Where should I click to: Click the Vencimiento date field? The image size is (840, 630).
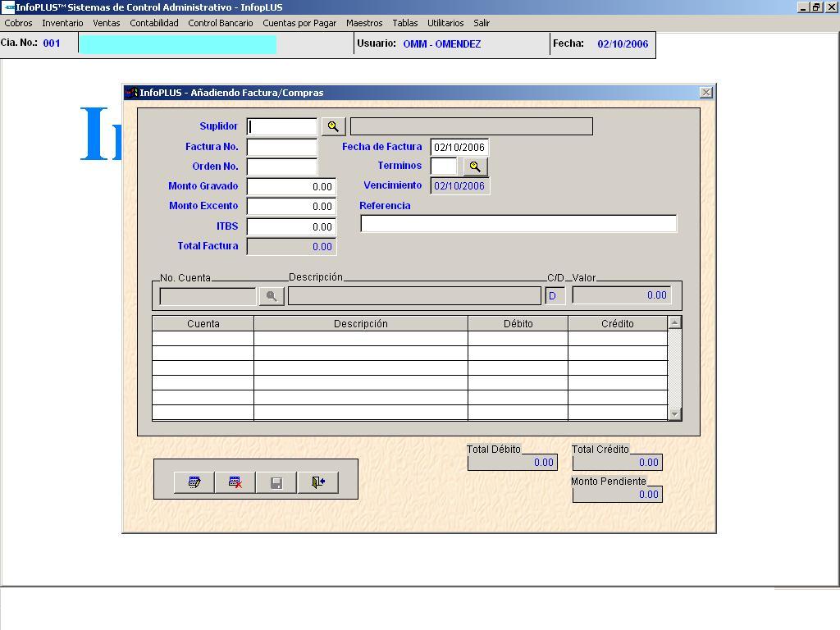pyautogui.click(x=459, y=186)
